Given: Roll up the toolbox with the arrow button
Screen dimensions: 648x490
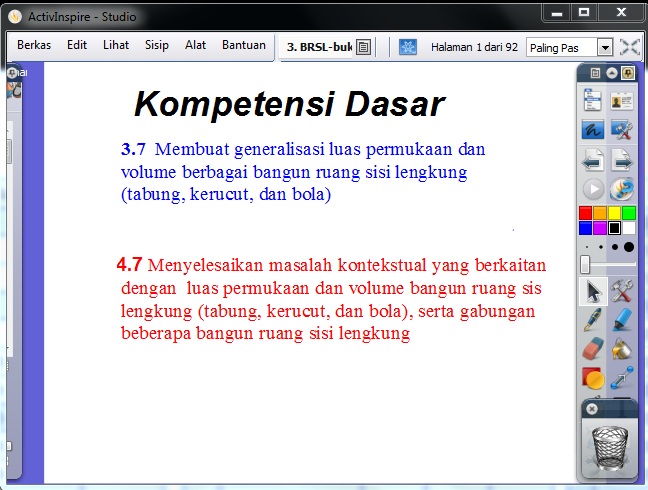Looking at the screenshot, I should pyautogui.click(x=611, y=73).
